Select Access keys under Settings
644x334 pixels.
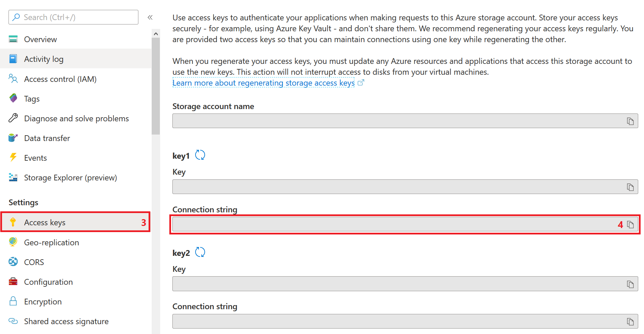75,222
